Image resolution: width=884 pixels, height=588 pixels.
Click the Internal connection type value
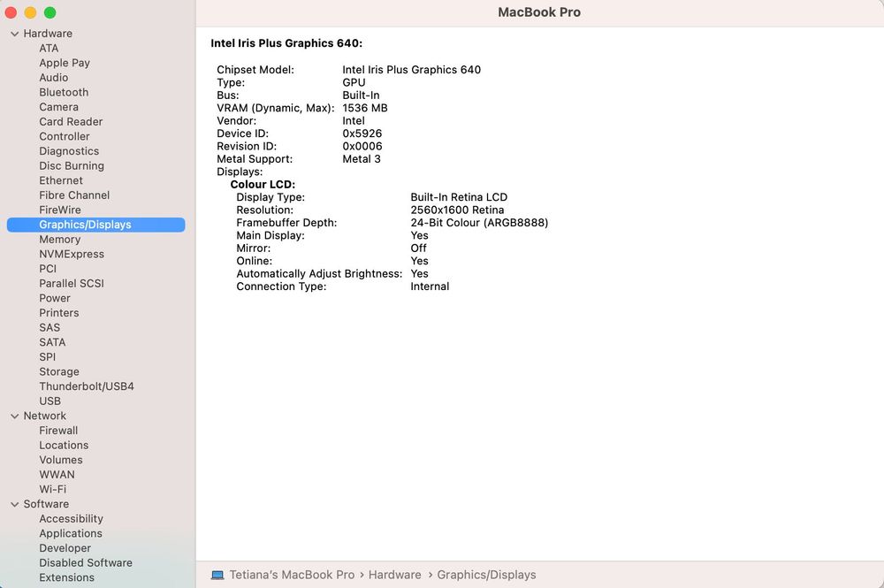tap(430, 287)
